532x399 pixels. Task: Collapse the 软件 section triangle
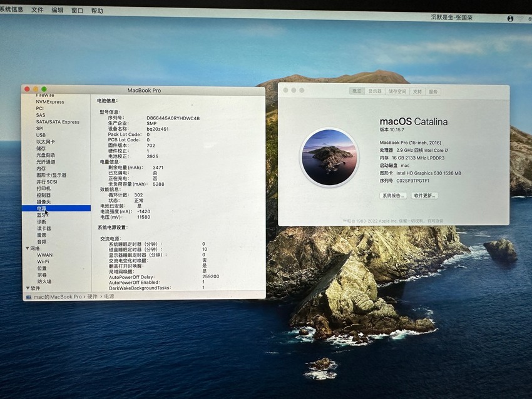(28, 288)
